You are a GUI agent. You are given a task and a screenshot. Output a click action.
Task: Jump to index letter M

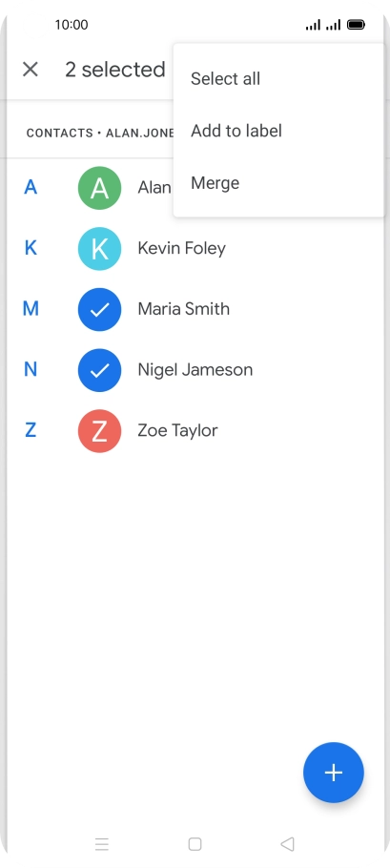point(31,308)
